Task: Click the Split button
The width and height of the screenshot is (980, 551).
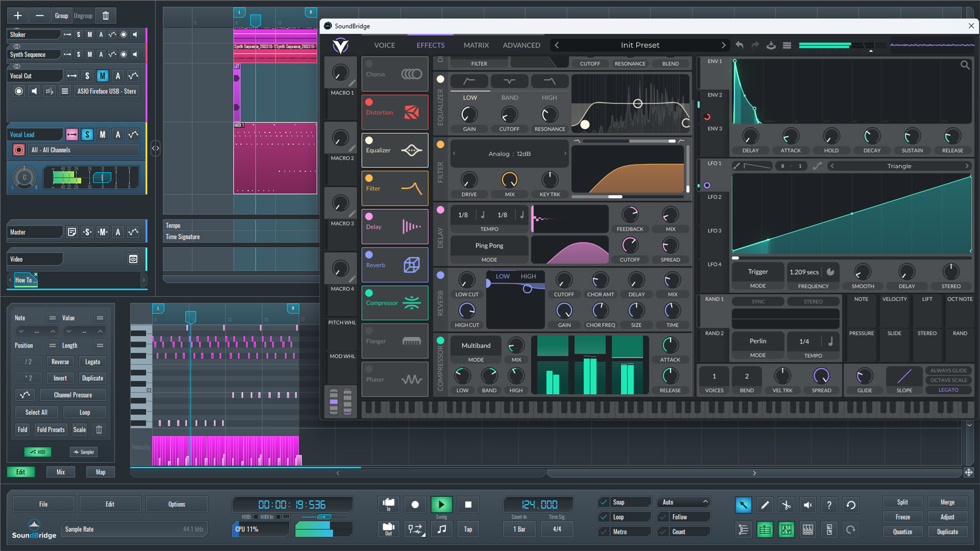Action: [x=902, y=502]
